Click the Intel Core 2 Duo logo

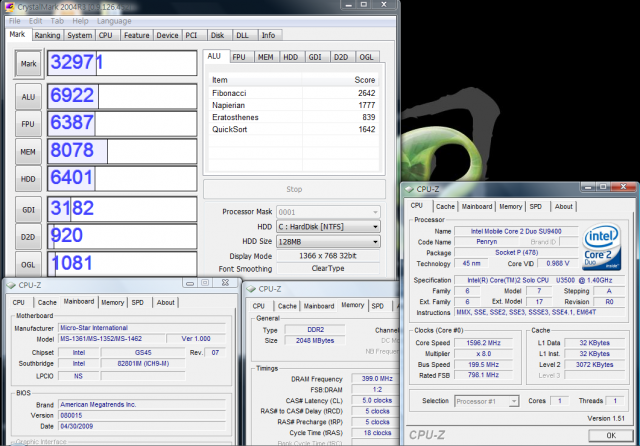602,246
